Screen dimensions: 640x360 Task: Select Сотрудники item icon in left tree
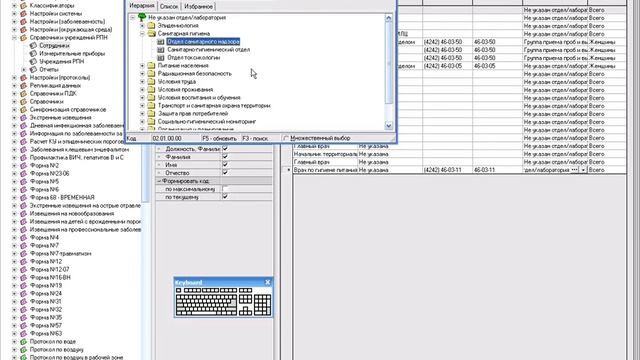click(x=33, y=45)
